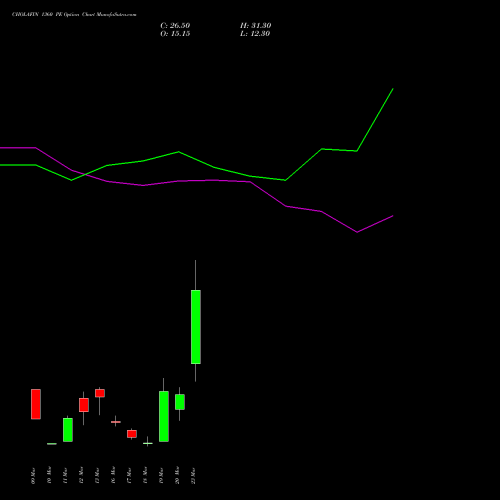The width and height of the screenshot is (500, 500).
Task: Click the CHOLAFIN PE Options chart title
Action: point(74,15)
